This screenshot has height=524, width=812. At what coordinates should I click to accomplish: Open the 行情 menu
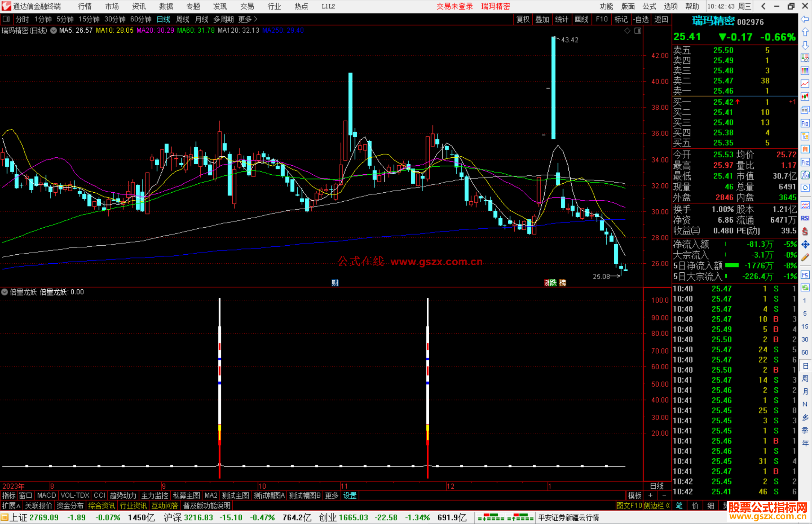pyautogui.click(x=85, y=6)
